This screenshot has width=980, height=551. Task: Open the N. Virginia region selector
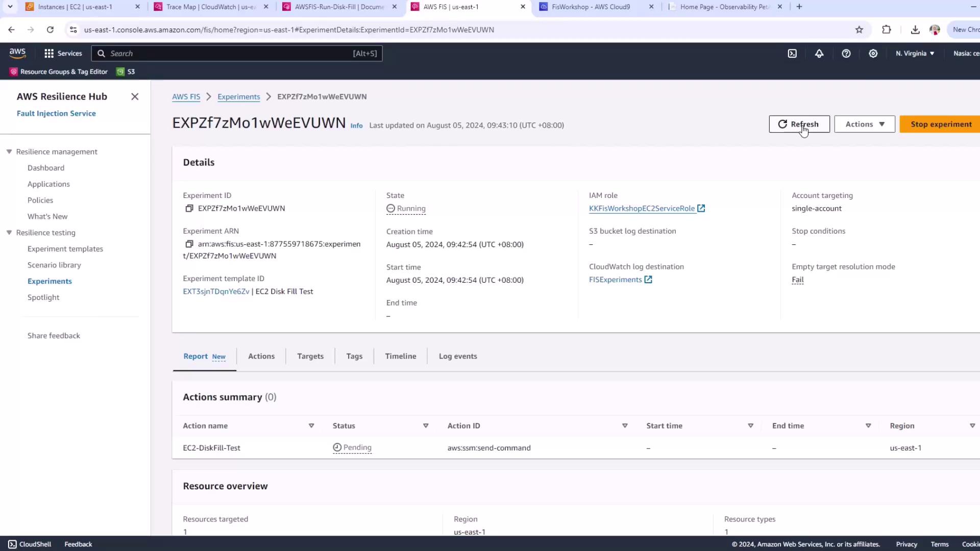915,54
